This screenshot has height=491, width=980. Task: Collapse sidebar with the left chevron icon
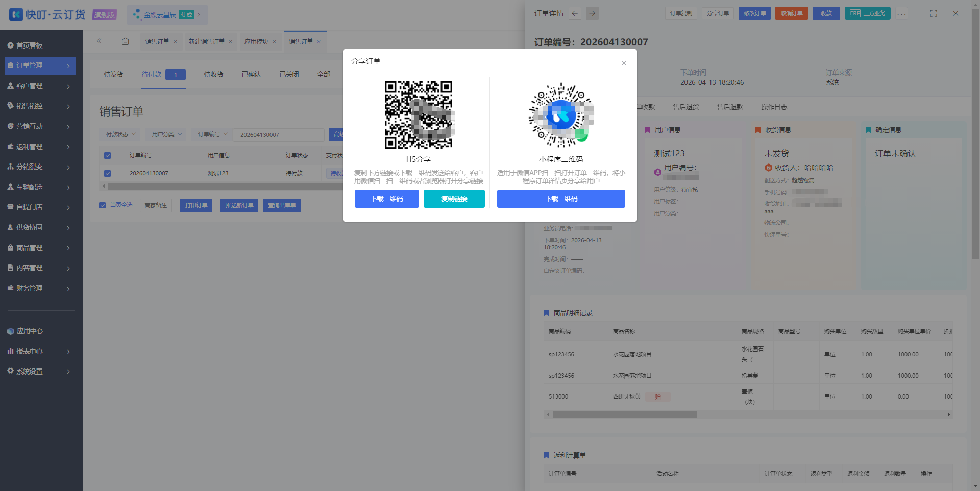point(99,41)
